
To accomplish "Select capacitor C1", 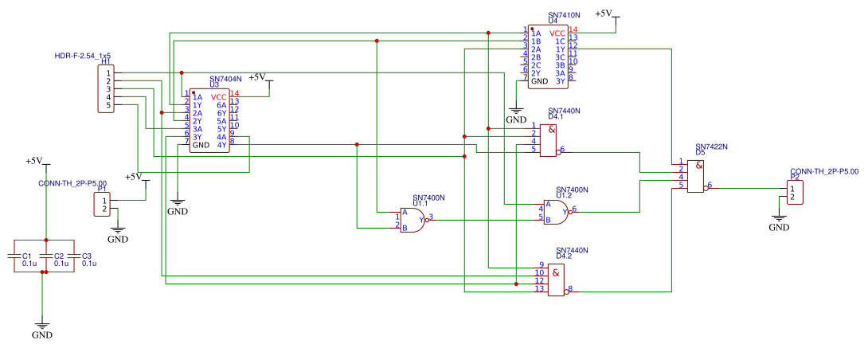I will pyautogui.click(x=14, y=256).
